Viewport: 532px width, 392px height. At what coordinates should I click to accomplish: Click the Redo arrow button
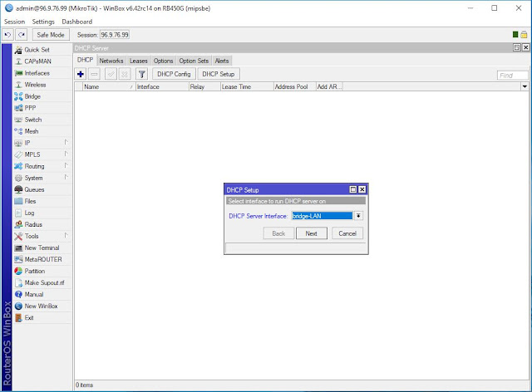22,35
